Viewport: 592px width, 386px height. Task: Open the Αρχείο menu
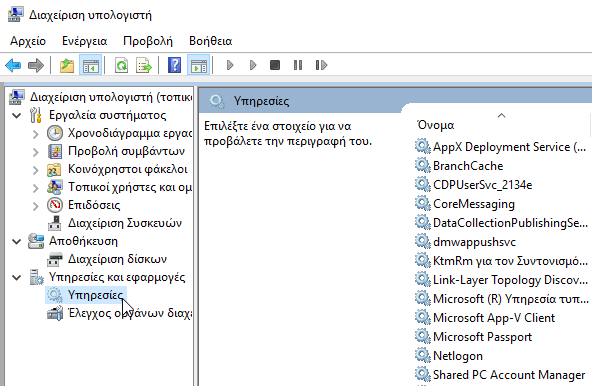[28, 41]
